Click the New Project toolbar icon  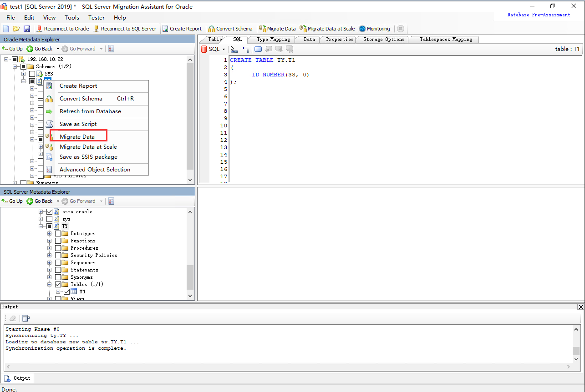click(x=6, y=29)
